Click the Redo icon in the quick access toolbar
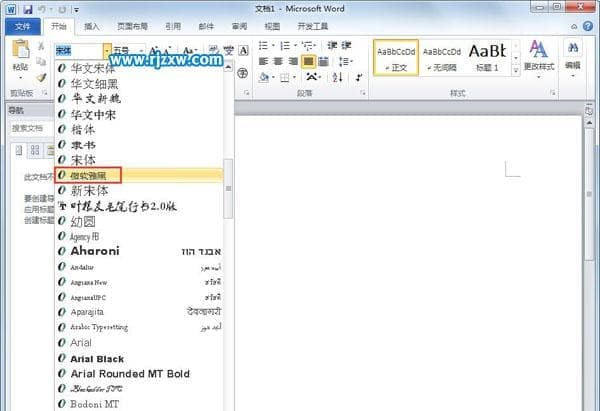This screenshot has width=600, height=411. (62, 9)
